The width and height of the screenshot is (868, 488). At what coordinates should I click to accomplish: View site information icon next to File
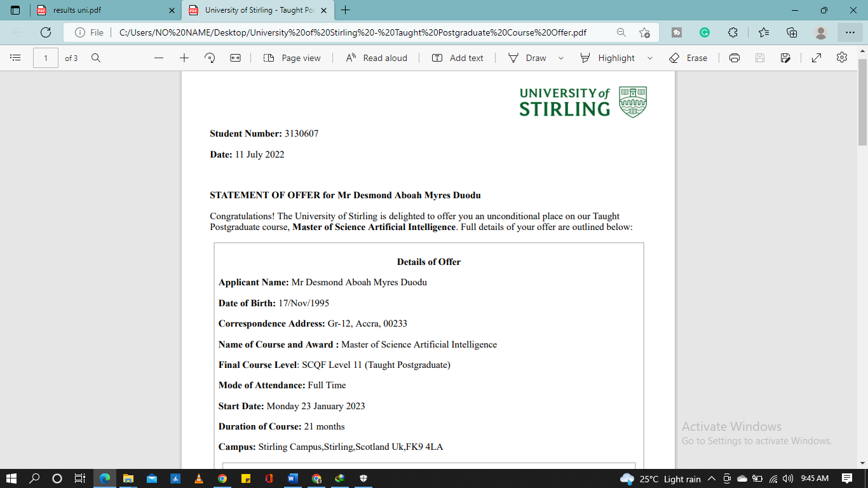80,32
